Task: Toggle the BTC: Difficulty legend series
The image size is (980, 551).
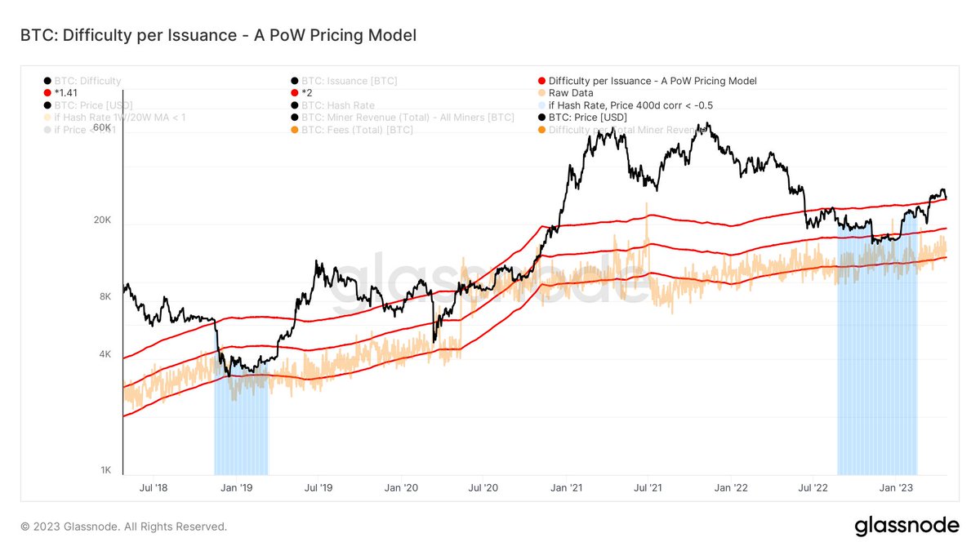Action: [x=82, y=81]
